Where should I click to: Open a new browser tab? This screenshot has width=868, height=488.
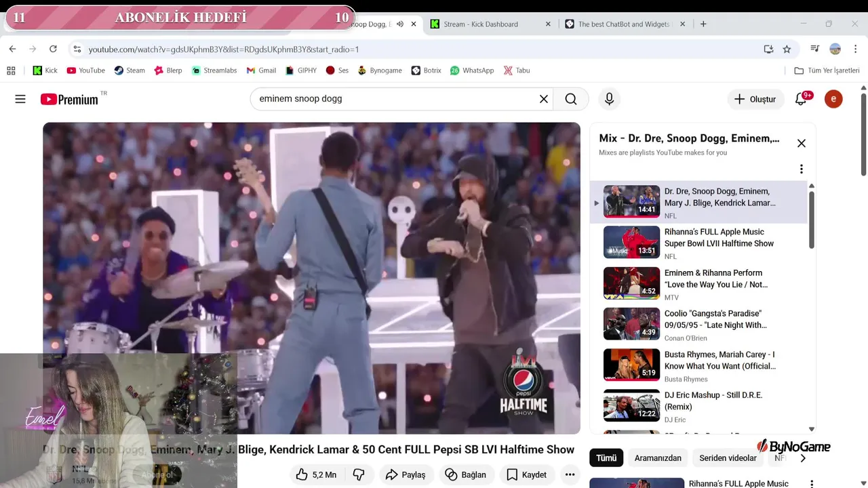[x=703, y=24]
